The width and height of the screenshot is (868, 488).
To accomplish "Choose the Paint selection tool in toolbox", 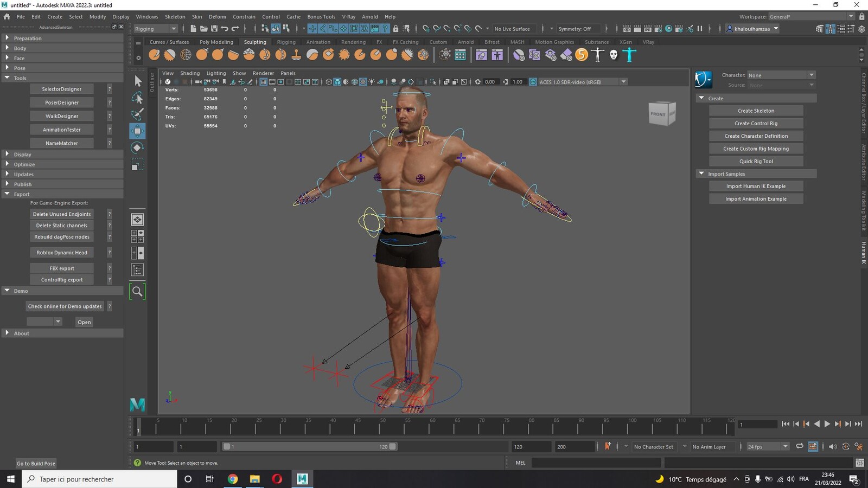I will pyautogui.click(x=137, y=114).
